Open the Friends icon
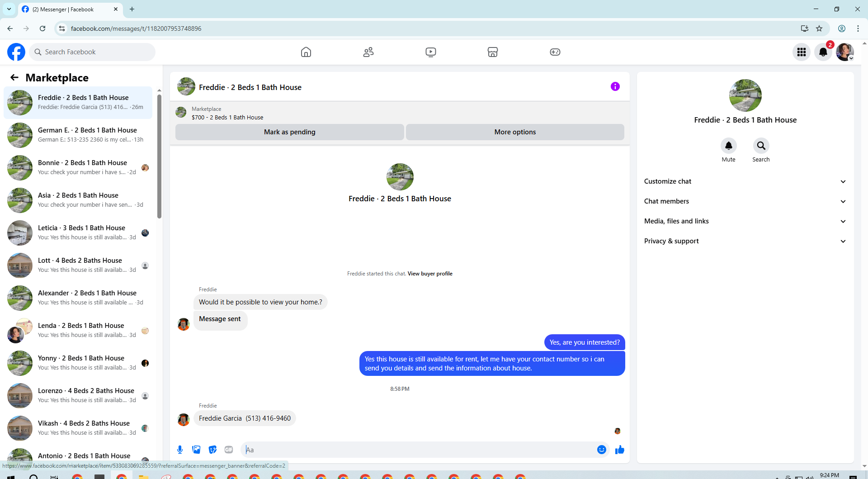The width and height of the screenshot is (868, 479). coord(368,52)
